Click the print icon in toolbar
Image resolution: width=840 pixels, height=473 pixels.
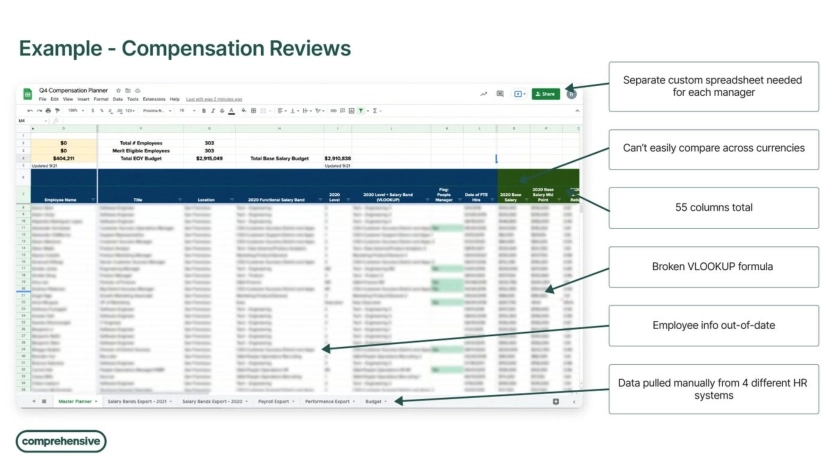tap(46, 111)
